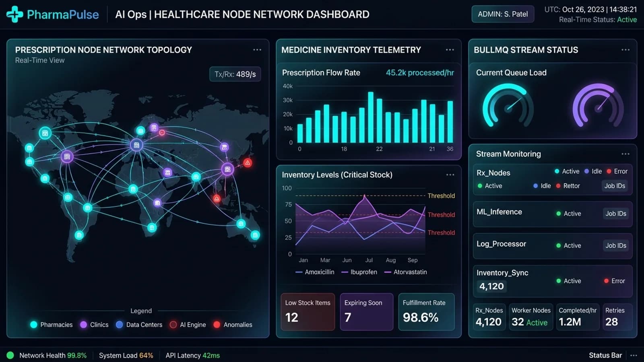The height and width of the screenshot is (362, 644).
Task: Select the pharmacy node in southern Africa
Action: click(152, 228)
